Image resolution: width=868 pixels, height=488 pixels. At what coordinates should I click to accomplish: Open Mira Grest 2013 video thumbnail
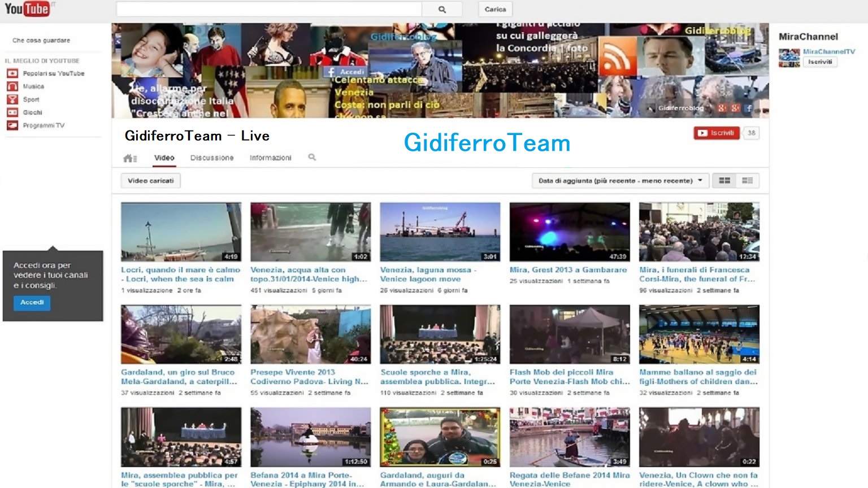point(570,232)
